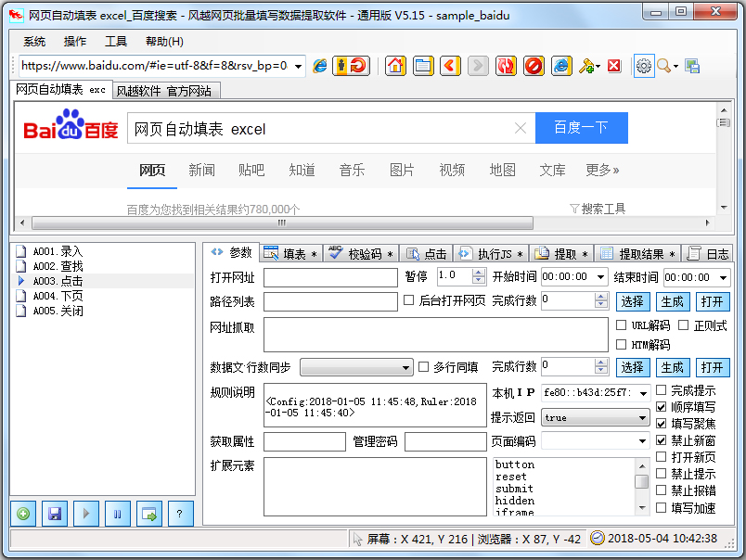The image size is (746, 560).
Task: Click the new window toolbar icon
Action: pyautogui.click(x=423, y=66)
